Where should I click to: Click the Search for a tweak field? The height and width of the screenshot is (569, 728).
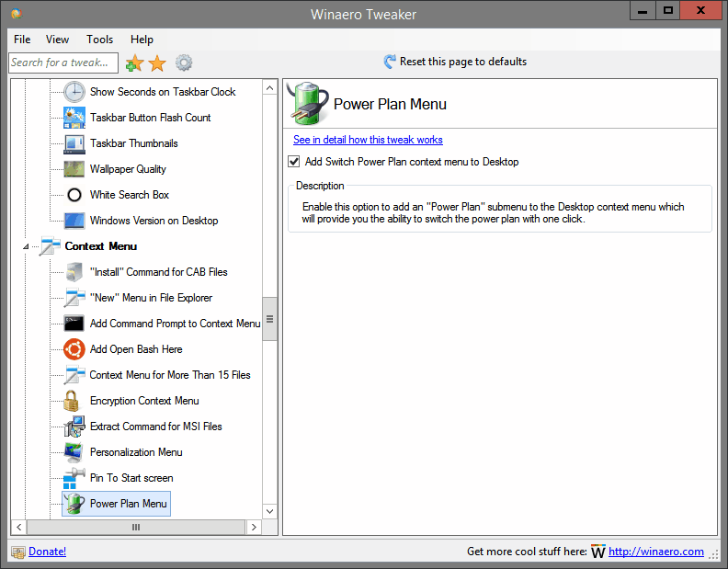coord(63,63)
